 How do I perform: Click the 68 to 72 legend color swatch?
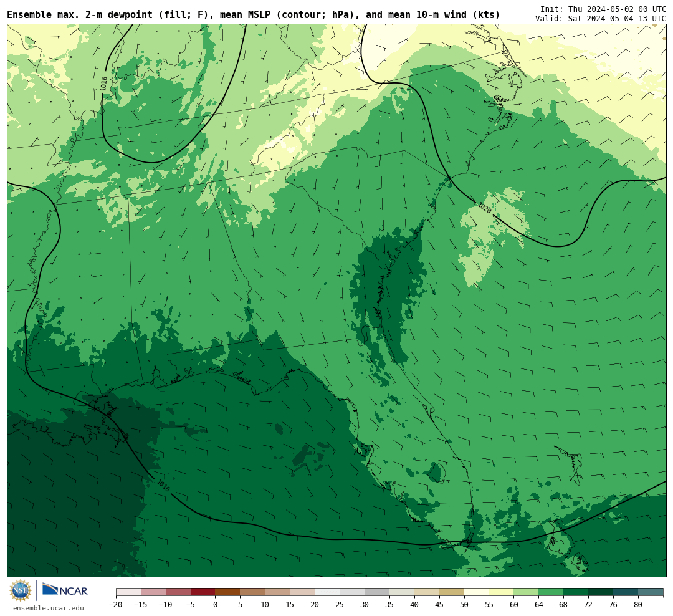click(x=576, y=592)
